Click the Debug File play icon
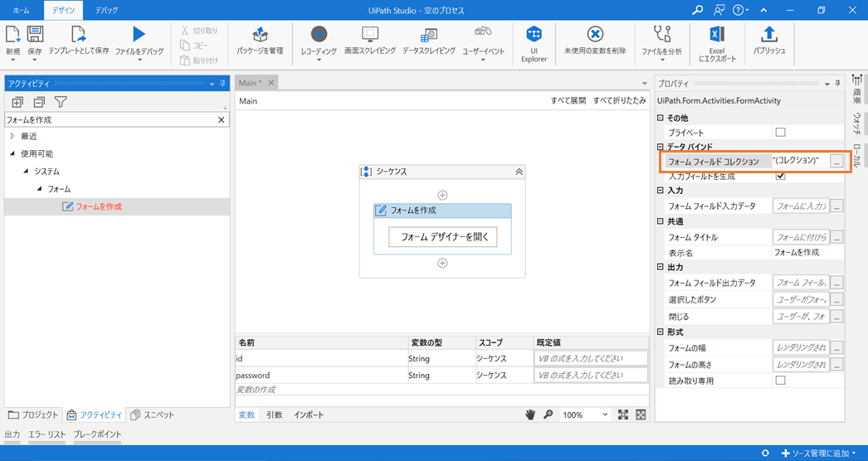 139,35
